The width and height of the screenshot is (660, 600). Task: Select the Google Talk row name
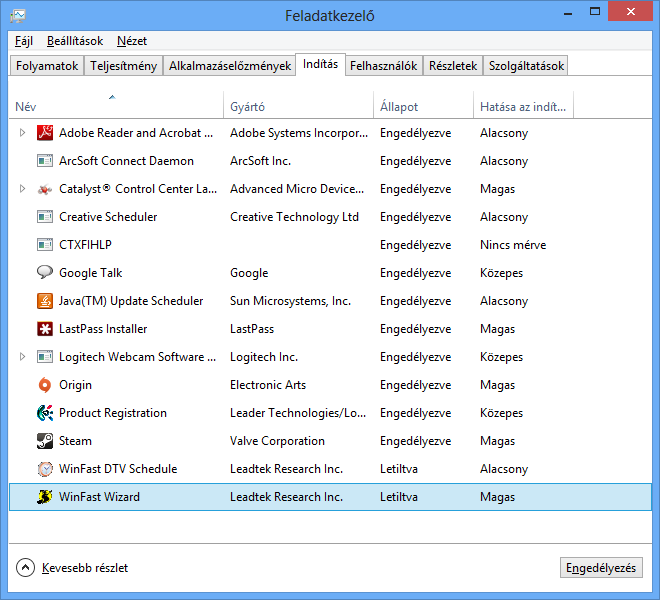point(90,273)
